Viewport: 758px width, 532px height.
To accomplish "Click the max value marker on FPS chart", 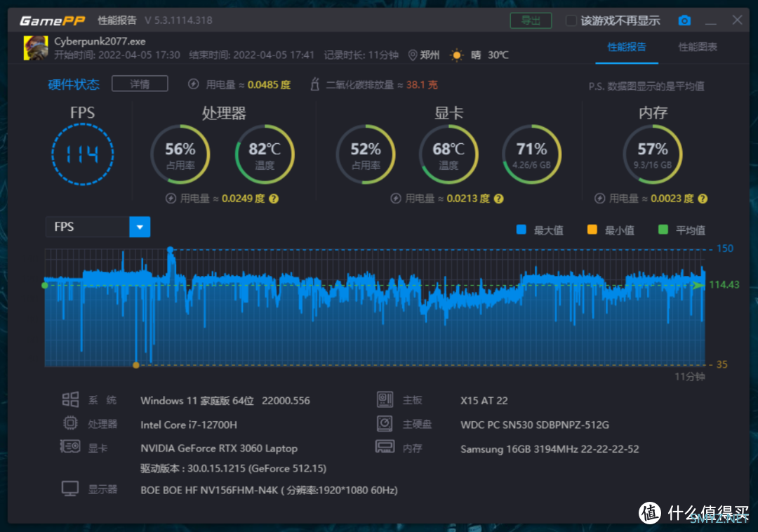I will point(170,249).
